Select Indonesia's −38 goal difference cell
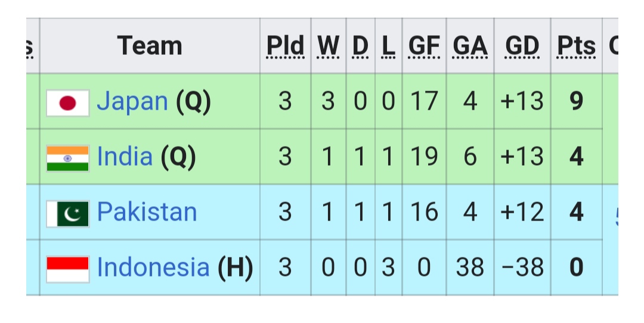This screenshot has width=644, height=323. click(x=522, y=268)
